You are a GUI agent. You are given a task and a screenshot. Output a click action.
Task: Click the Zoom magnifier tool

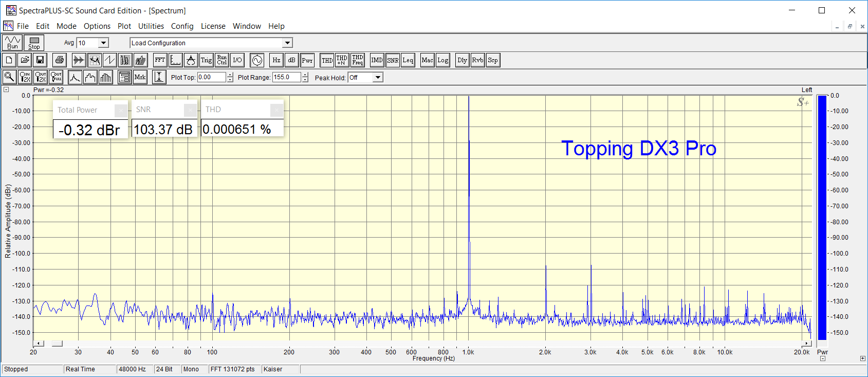(9, 77)
